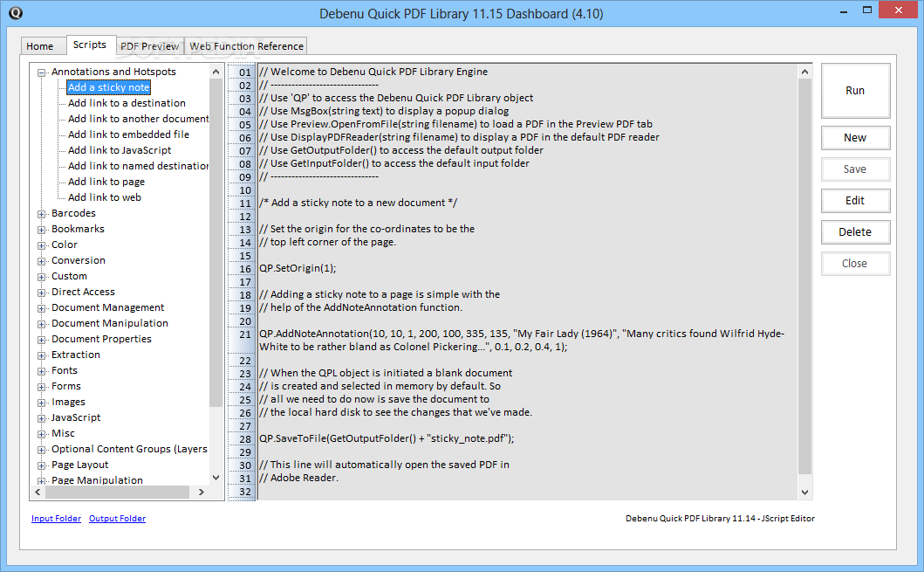
Task: Expand the JavaScript category
Action: (x=41, y=417)
